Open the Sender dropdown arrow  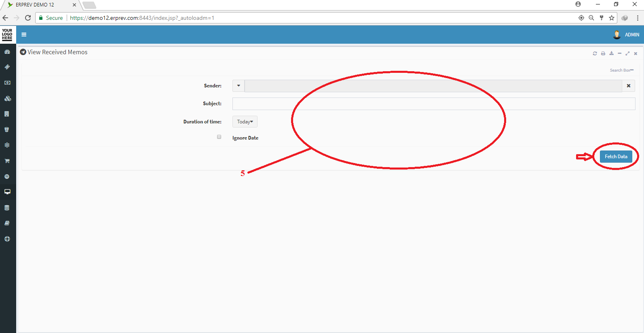[239, 86]
